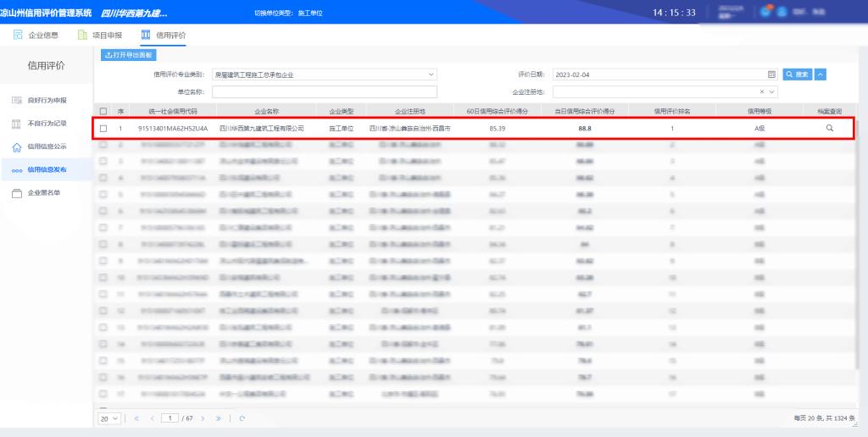The width and height of the screenshot is (868, 437).
Task: Check the box for row 91513401MA62H52U4A
Action: [x=103, y=129]
